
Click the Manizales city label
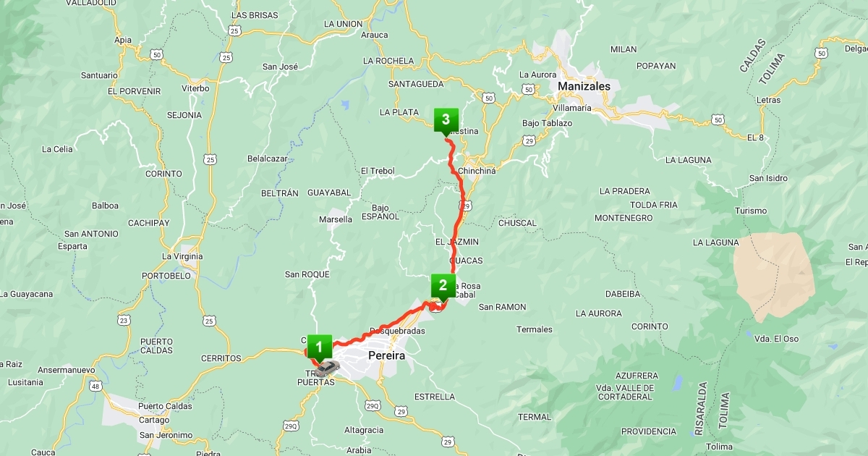584,86
